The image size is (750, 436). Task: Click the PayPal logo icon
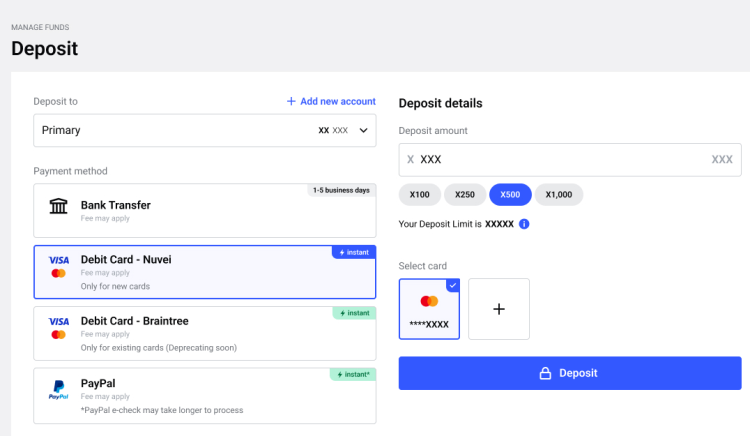click(x=58, y=388)
